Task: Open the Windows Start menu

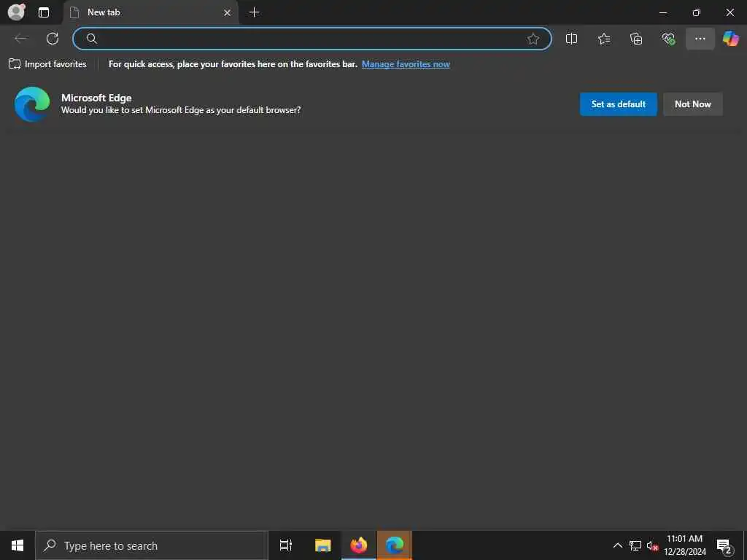Action: coord(18,545)
